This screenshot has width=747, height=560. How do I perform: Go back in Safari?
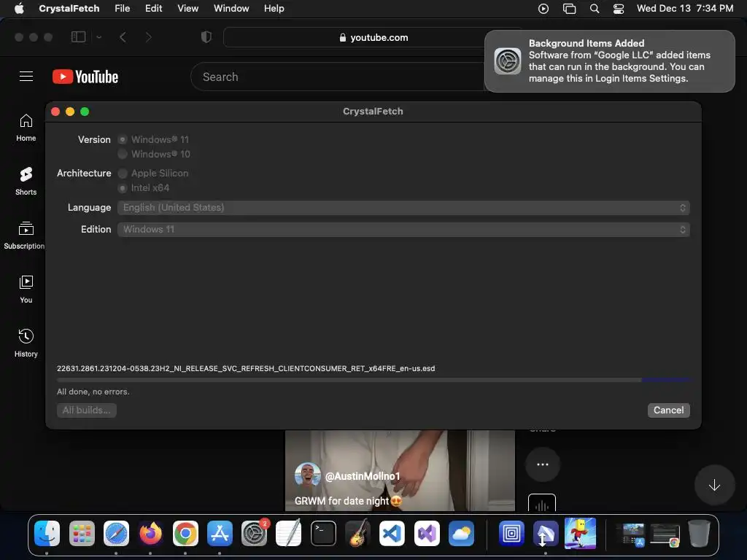123,37
